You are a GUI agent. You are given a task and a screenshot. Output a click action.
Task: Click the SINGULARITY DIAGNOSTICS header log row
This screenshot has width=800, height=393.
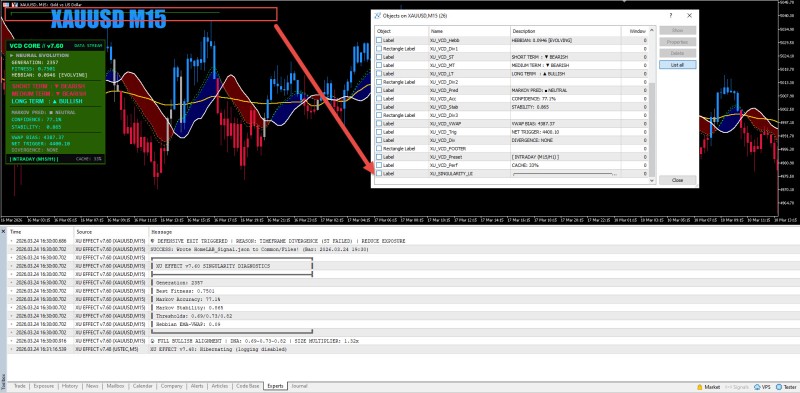(x=403, y=265)
